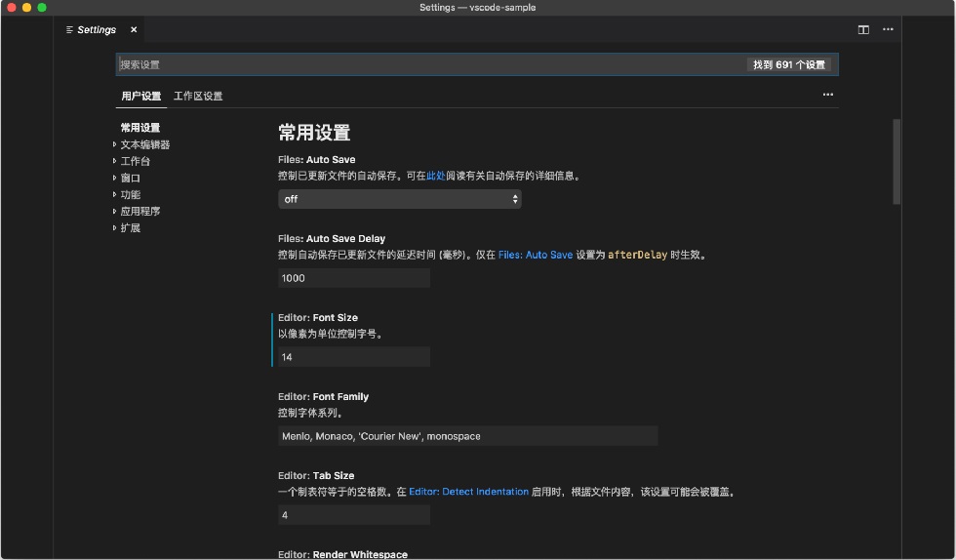Follow the Editor: Detect Indentation link
The width and height of the screenshot is (956, 560).
[468, 492]
